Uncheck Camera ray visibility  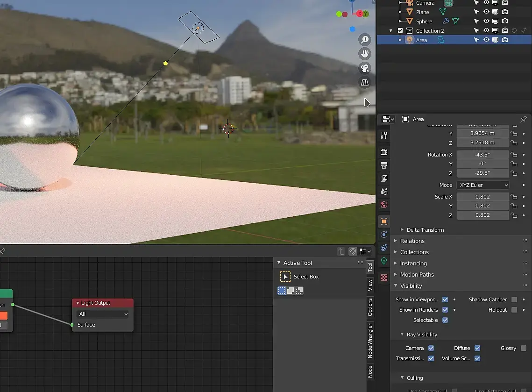pos(431,348)
